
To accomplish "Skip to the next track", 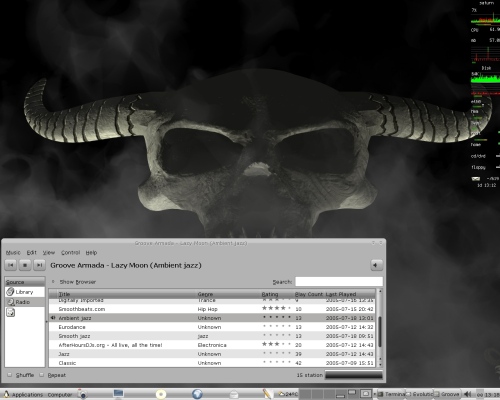I will (x=39, y=265).
